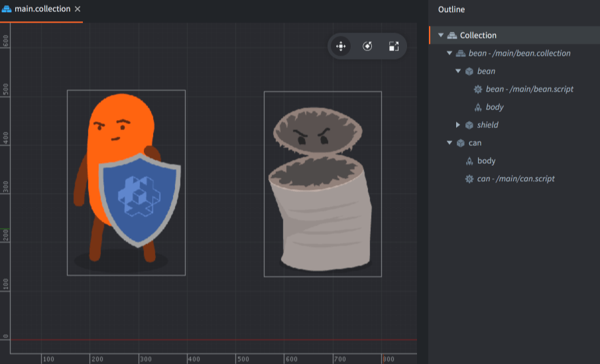Collapse the can game object

450,143
